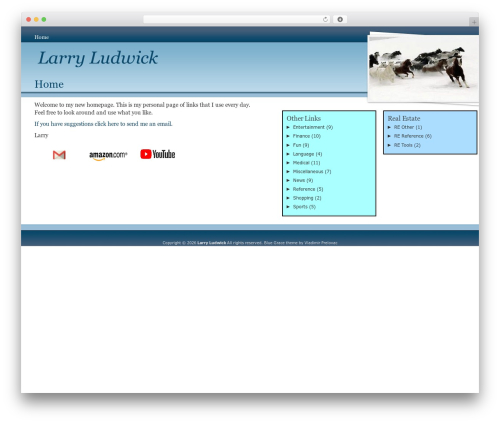Expand arrow beside RE Tools (2)
Screen dimensions: 500x423
[389, 145]
